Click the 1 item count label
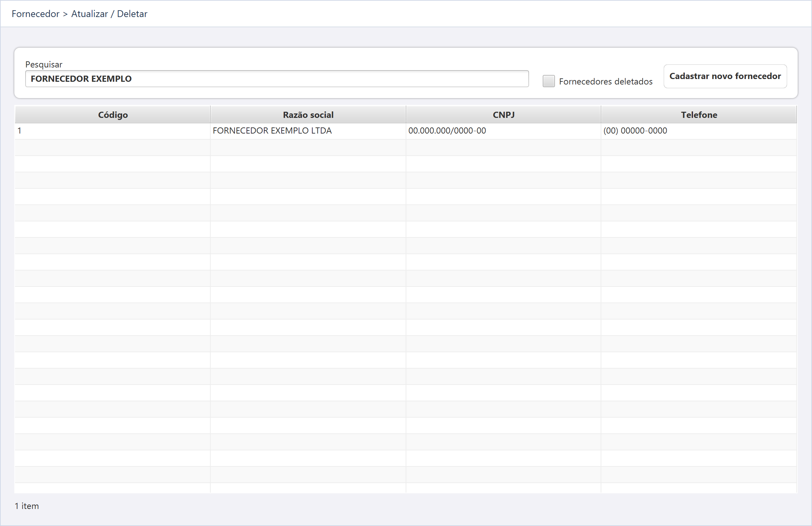 click(x=27, y=506)
